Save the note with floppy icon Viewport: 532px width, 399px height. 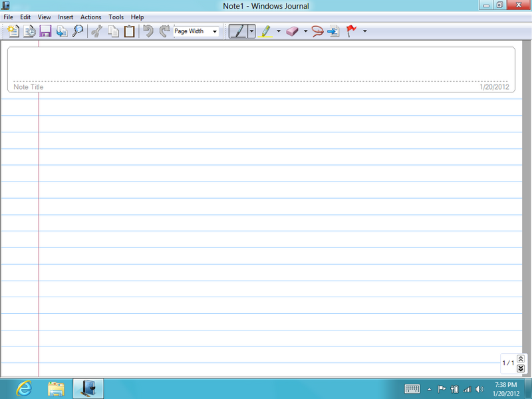[45, 31]
